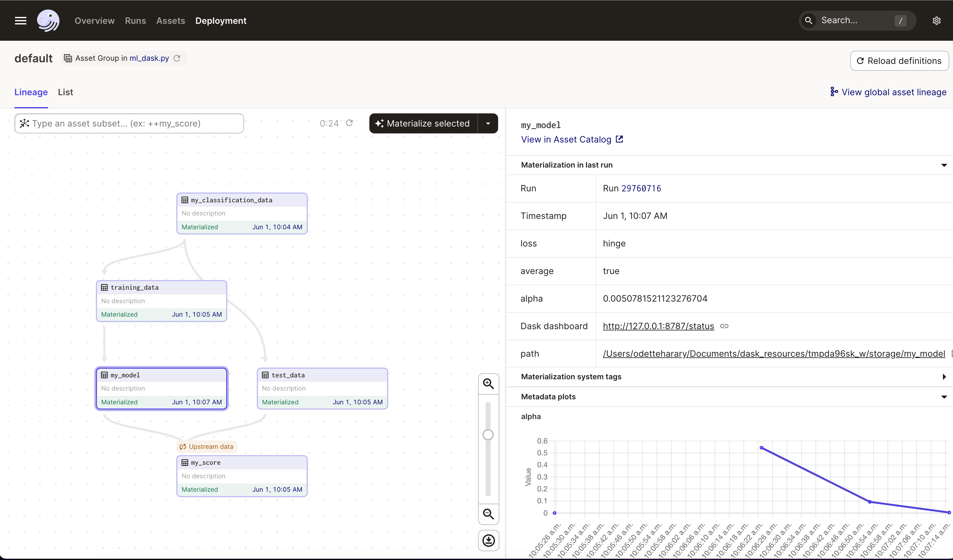The height and width of the screenshot is (560, 953).
Task: Click the table icon on test_data node
Action: [265, 375]
